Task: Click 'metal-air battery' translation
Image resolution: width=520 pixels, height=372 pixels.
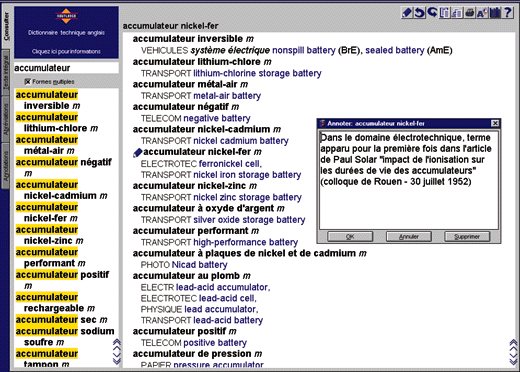Action: [x=227, y=96]
